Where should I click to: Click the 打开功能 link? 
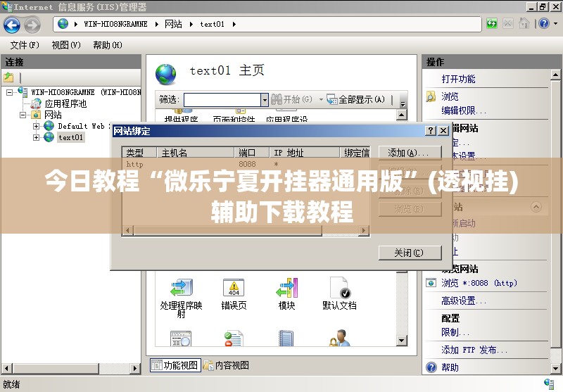458,79
